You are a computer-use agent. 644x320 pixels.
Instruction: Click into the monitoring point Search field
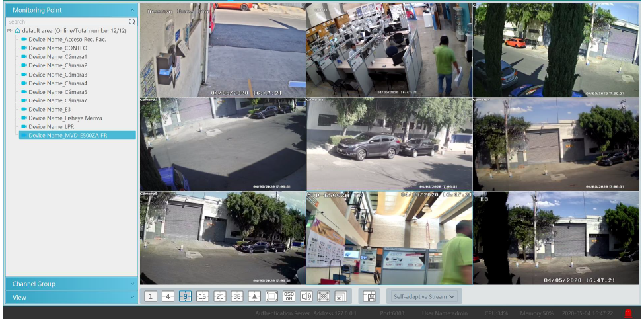click(x=66, y=22)
